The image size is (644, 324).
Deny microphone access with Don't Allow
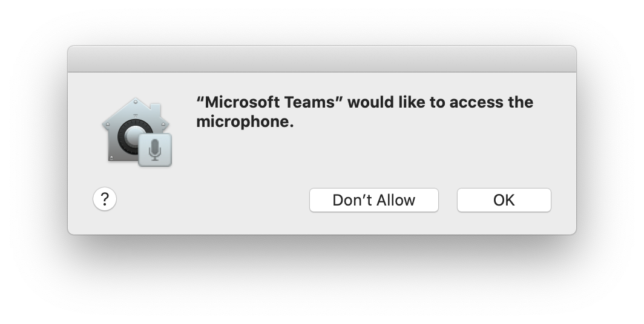click(x=374, y=200)
